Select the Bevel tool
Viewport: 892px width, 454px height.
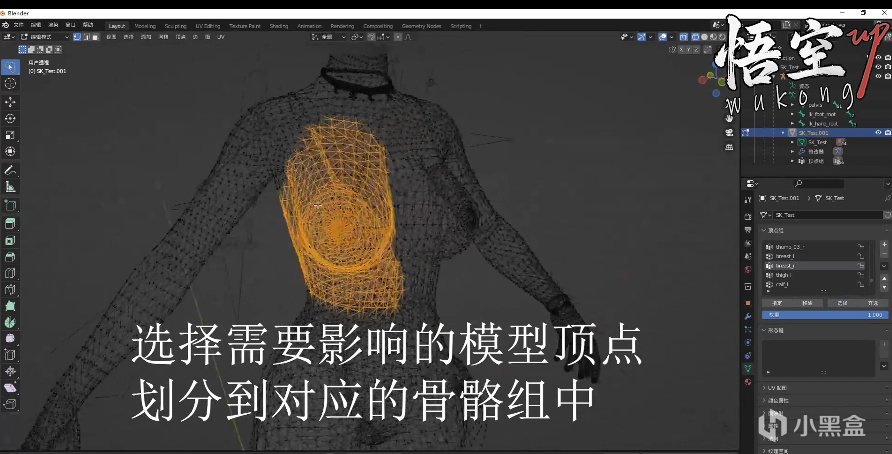point(10,257)
